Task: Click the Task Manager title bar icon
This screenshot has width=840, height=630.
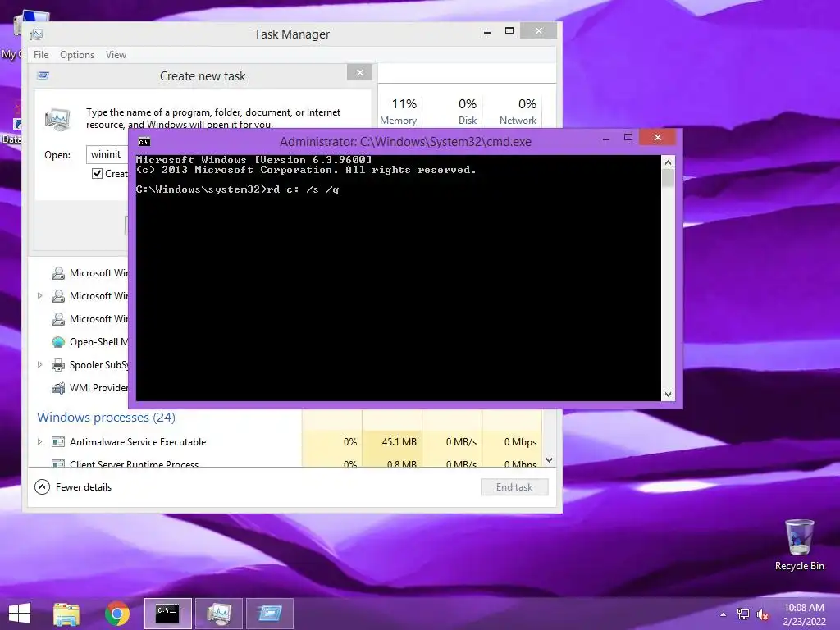Action: pyautogui.click(x=36, y=34)
